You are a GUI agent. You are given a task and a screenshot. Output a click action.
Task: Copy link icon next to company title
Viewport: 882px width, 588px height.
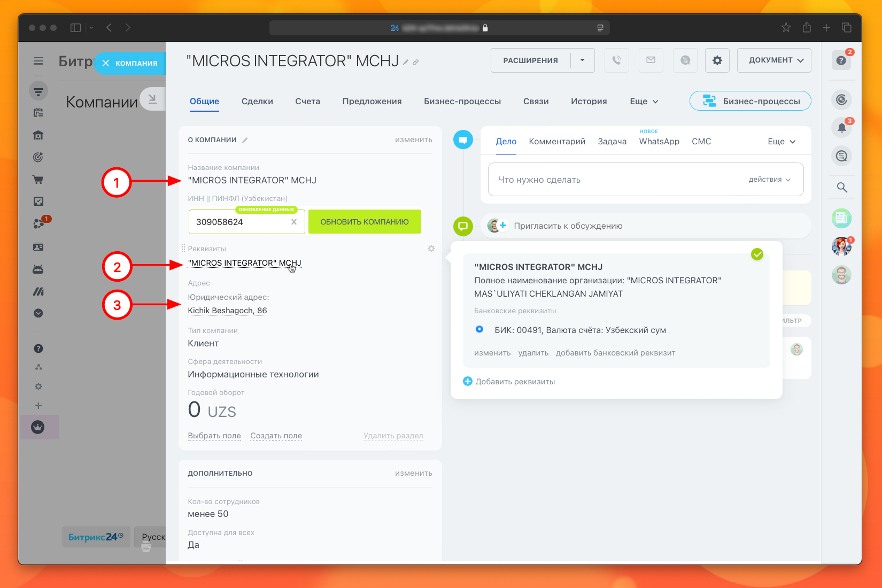[416, 63]
